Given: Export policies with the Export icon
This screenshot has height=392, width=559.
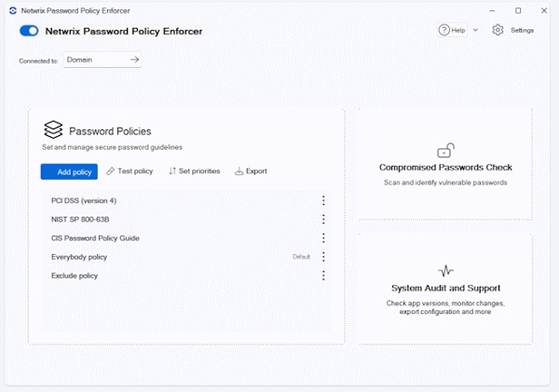Looking at the screenshot, I should click(239, 171).
